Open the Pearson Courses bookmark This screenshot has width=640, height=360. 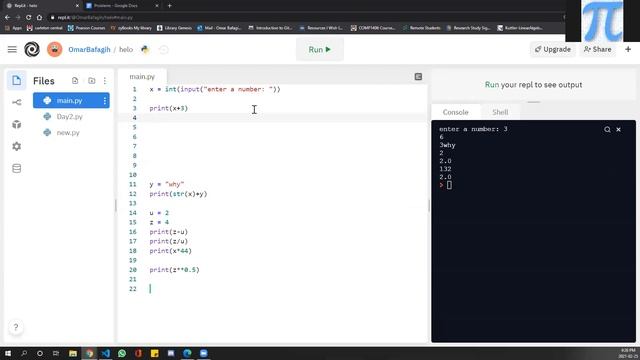pos(87,28)
